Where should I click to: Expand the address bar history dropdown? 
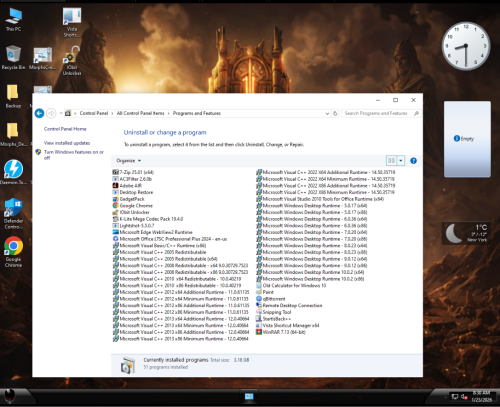coord(327,113)
